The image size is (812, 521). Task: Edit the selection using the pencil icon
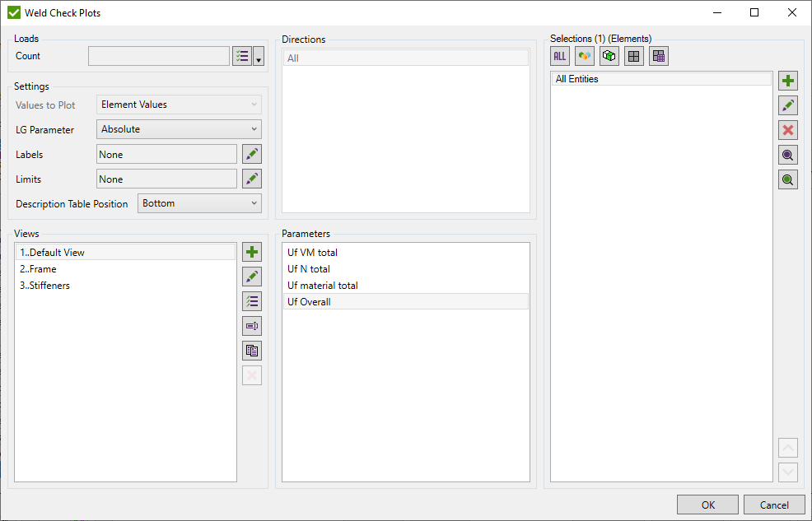tap(788, 105)
